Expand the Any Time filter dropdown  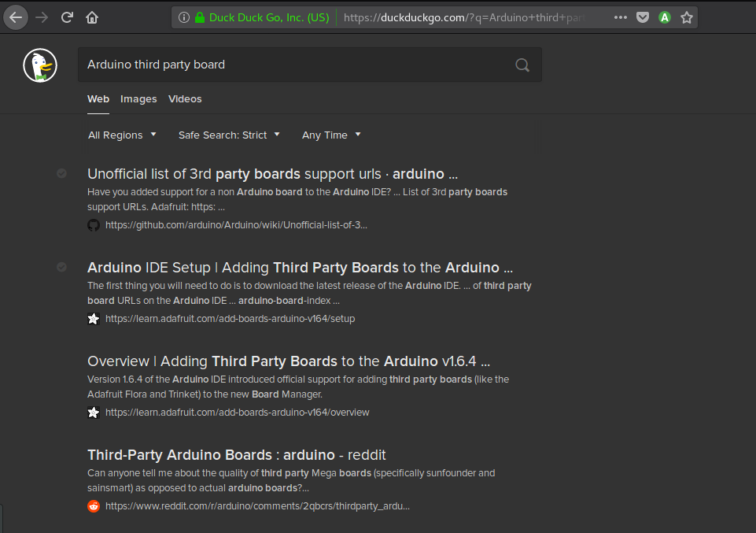[330, 135]
